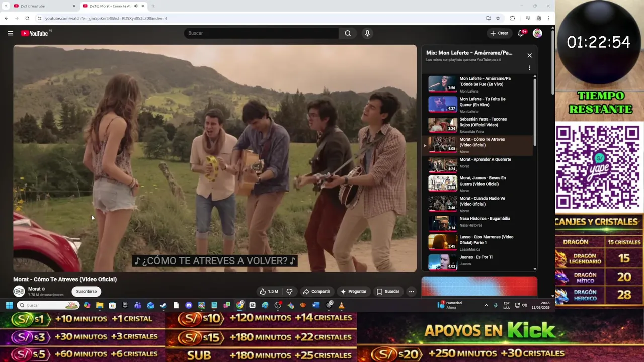The image size is (644, 362).
Task: Click the browser address bar URL
Action: click(106, 18)
